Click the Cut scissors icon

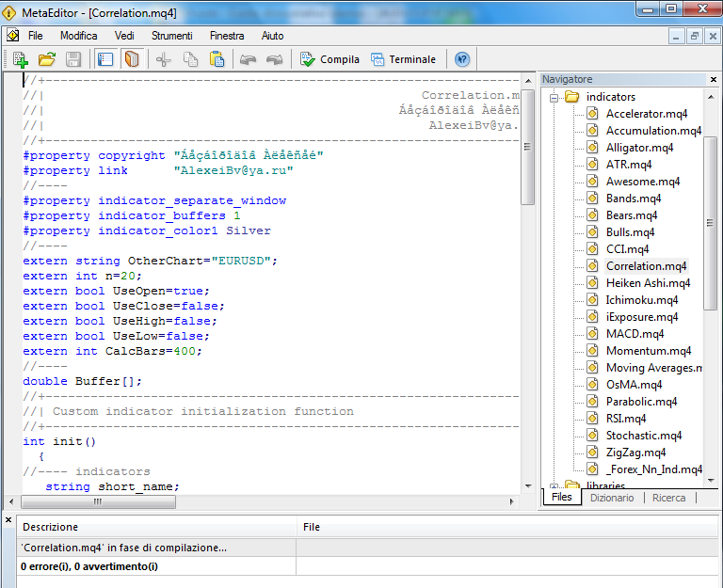163,59
